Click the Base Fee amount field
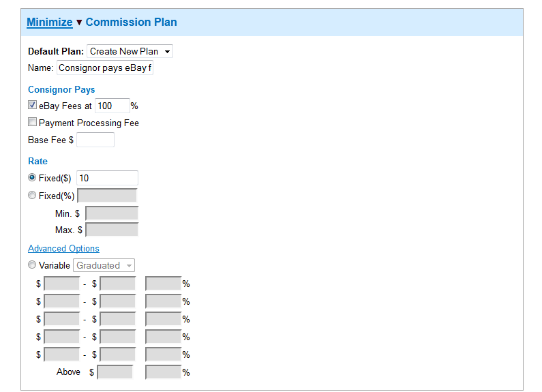This screenshot has width=542, height=392. pos(95,140)
